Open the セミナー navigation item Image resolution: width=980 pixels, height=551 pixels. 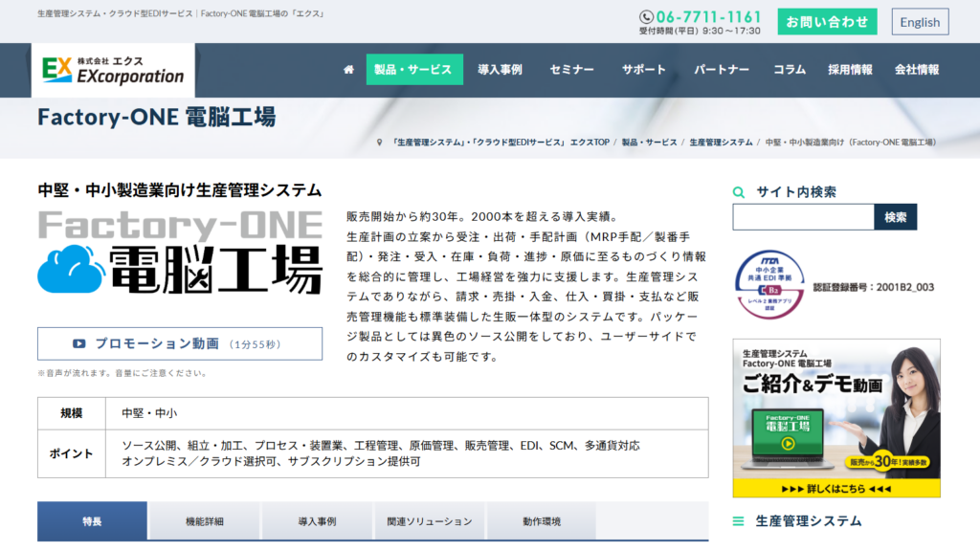(x=571, y=69)
